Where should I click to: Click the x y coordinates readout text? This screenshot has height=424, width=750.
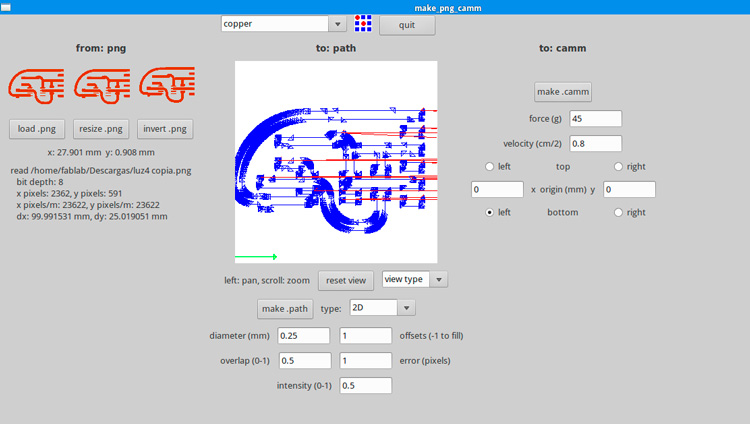click(101, 153)
